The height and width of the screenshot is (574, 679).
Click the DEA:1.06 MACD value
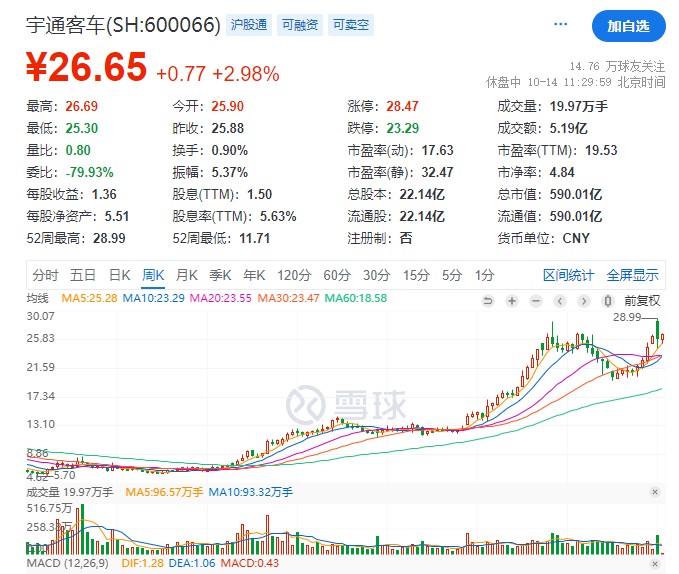(x=192, y=563)
